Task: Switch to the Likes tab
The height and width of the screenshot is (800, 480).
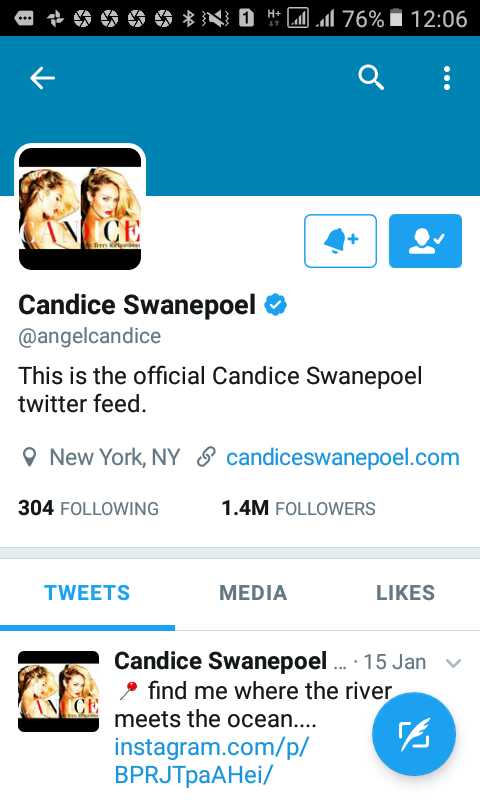Action: (x=406, y=593)
